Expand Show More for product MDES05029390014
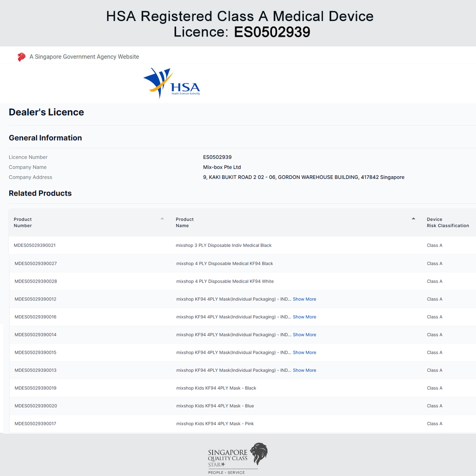Viewport: 476px width, 476px height. coord(304,335)
